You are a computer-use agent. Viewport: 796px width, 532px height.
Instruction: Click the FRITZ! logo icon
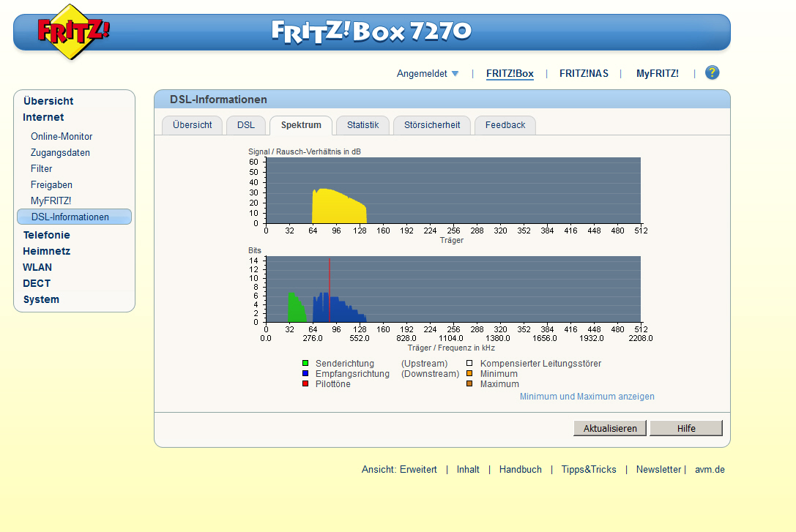(x=74, y=31)
